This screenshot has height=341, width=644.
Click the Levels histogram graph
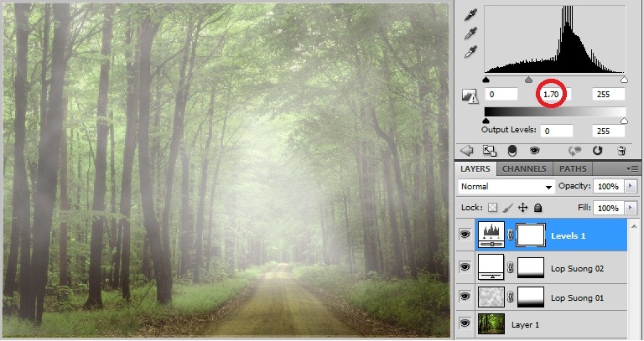pyautogui.click(x=555, y=39)
